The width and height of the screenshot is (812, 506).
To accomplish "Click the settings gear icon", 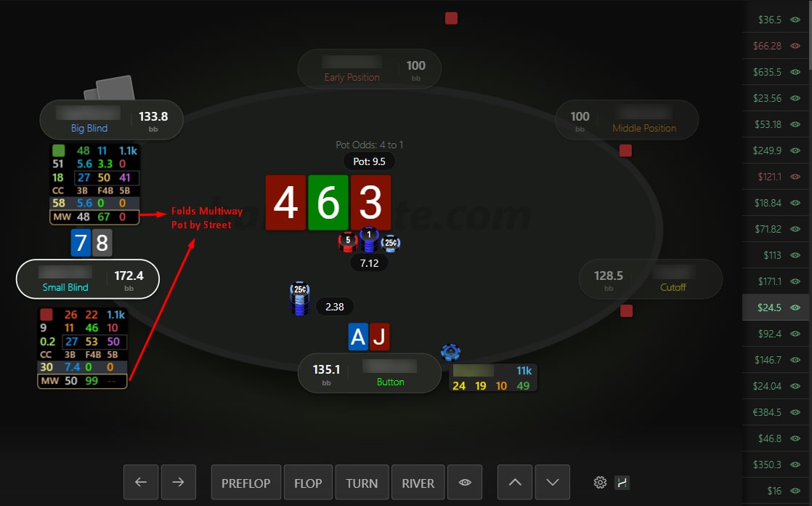I will coord(600,483).
